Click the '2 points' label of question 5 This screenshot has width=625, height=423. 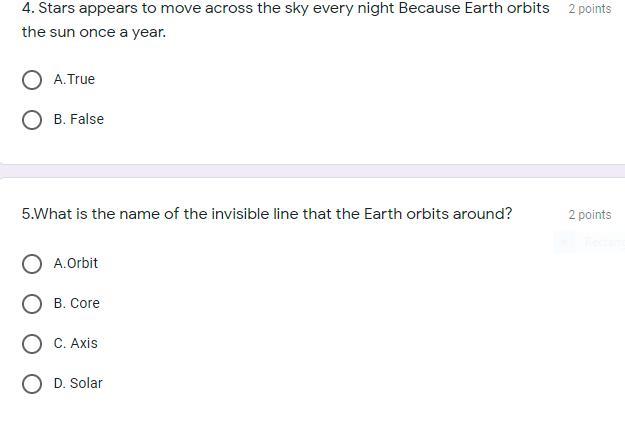pos(589,215)
